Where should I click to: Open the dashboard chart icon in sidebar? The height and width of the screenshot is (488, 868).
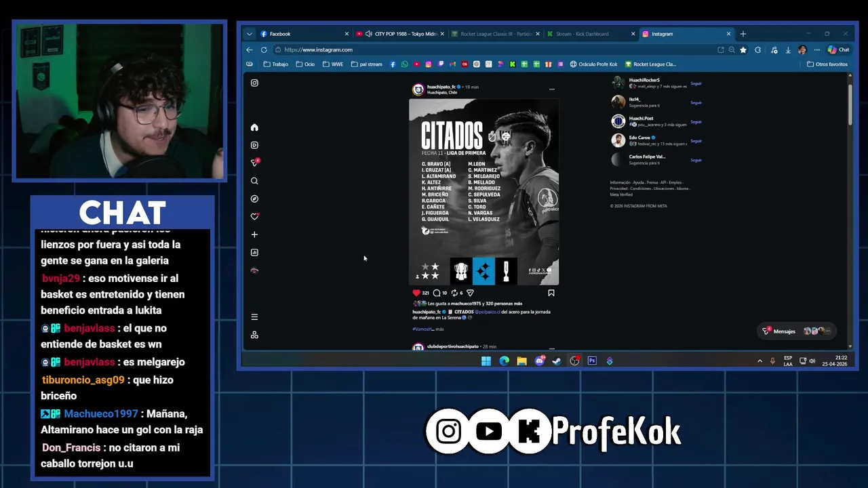click(254, 252)
